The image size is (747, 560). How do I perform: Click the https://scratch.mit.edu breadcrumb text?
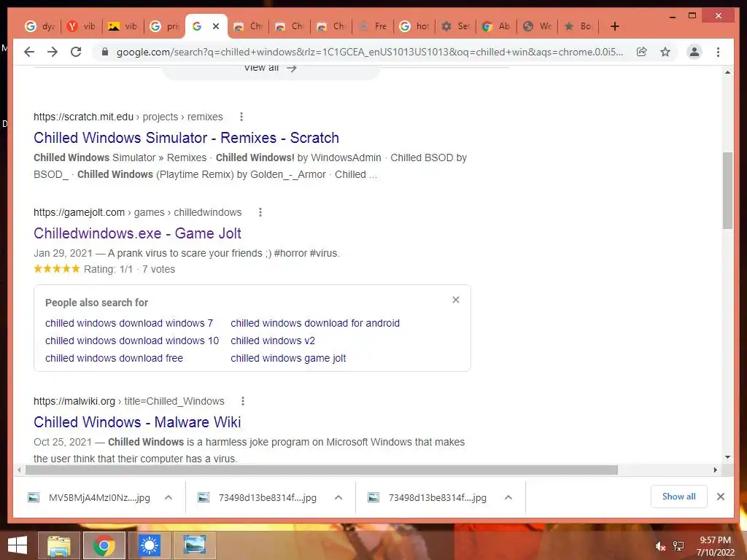tap(83, 117)
